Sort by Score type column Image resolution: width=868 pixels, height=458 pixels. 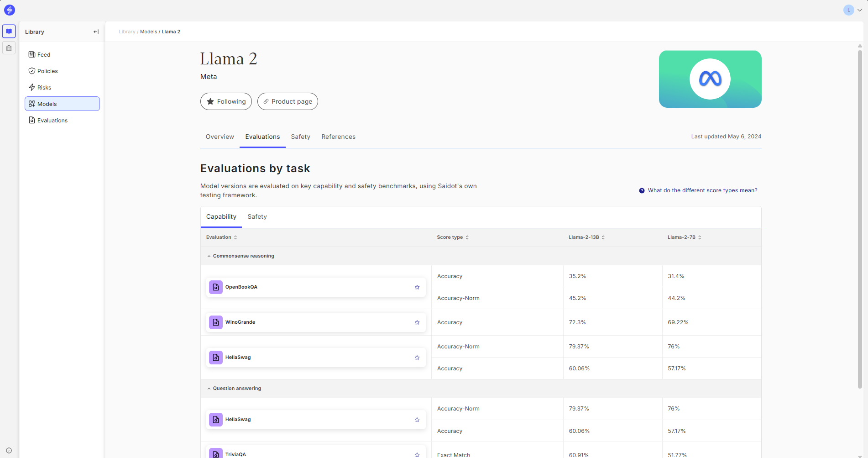point(453,237)
